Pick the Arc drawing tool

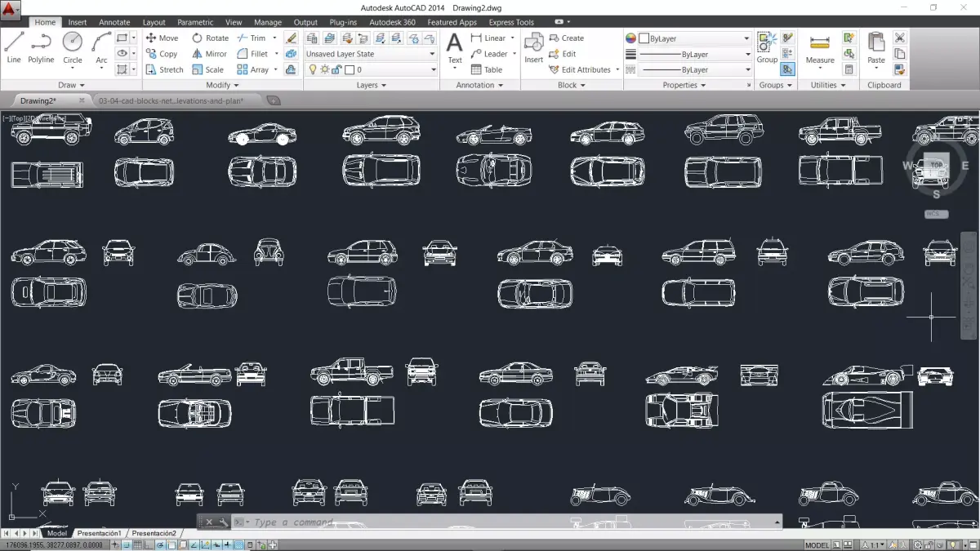pos(101,48)
